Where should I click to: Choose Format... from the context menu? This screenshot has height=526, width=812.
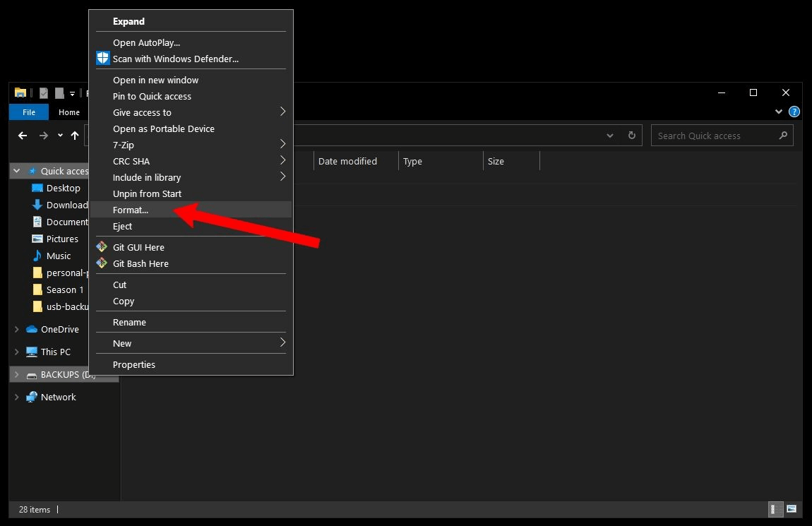tap(131, 210)
